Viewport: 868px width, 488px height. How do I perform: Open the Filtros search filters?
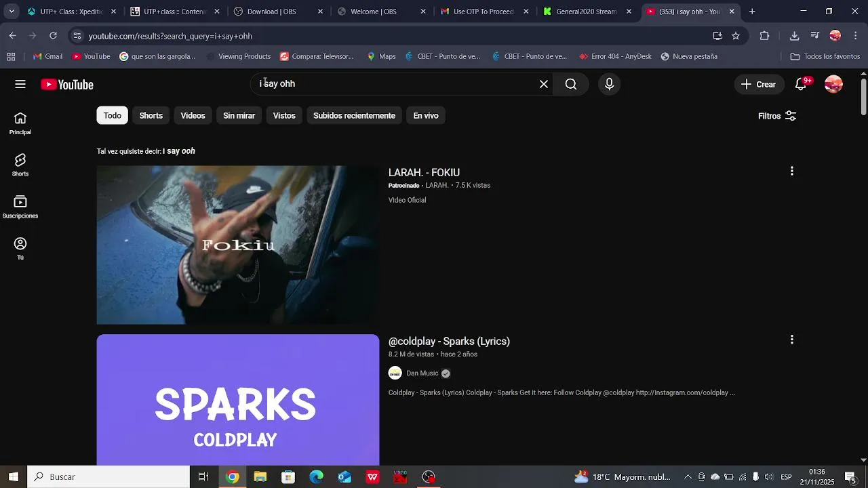coord(777,116)
